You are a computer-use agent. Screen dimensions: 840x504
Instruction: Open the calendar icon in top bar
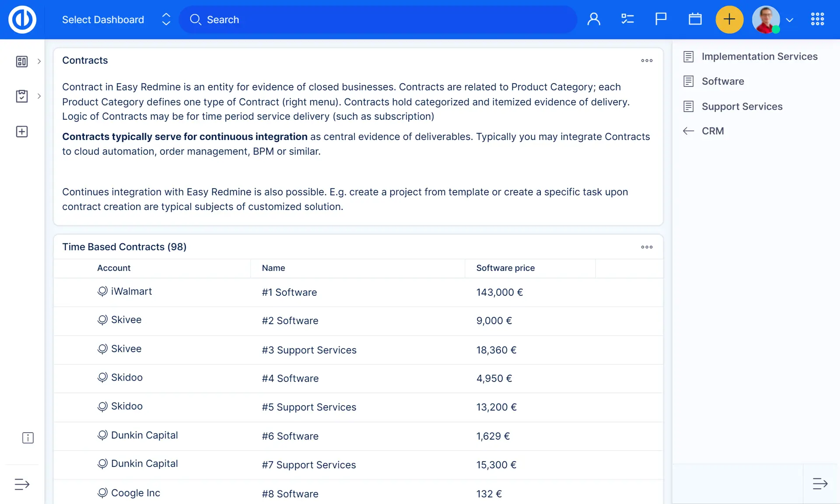(x=695, y=19)
